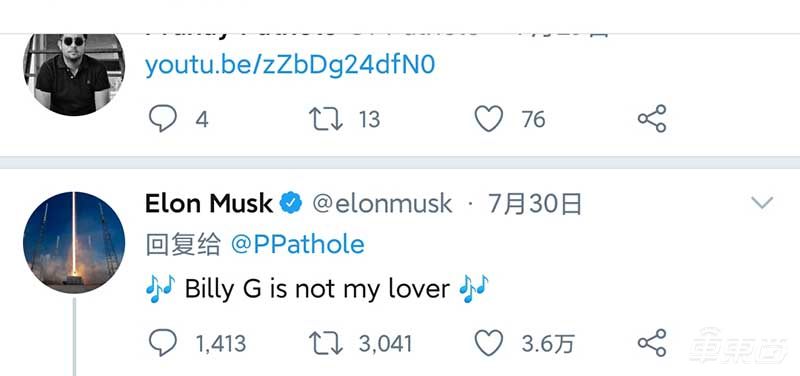The height and width of the screenshot is (376, 800).
Task: Share Elon Musk's Billy G tweet
Action: [652, 342]
